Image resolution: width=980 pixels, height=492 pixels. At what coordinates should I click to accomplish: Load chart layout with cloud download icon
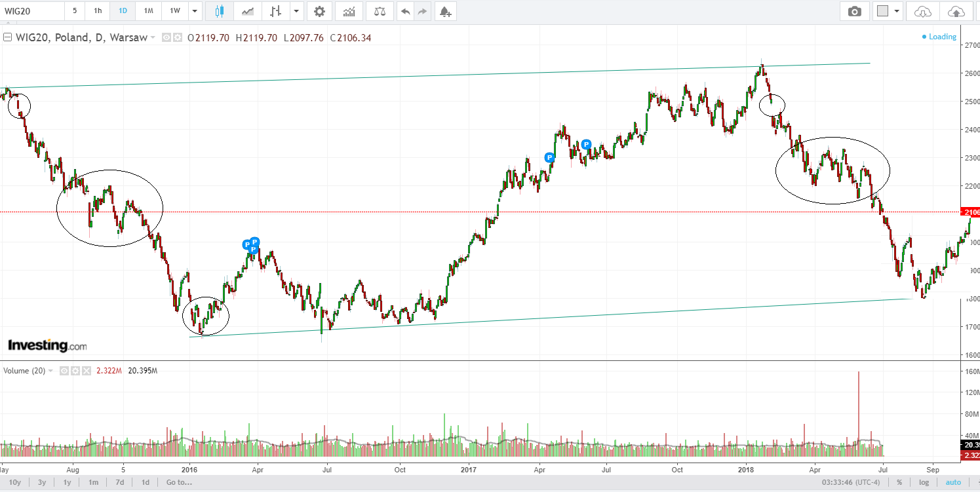click(922, 11)
